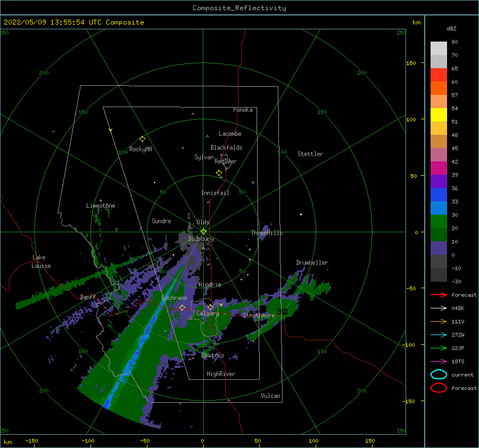
Task: Click the Sylvan label
Action: click(204, 157)
